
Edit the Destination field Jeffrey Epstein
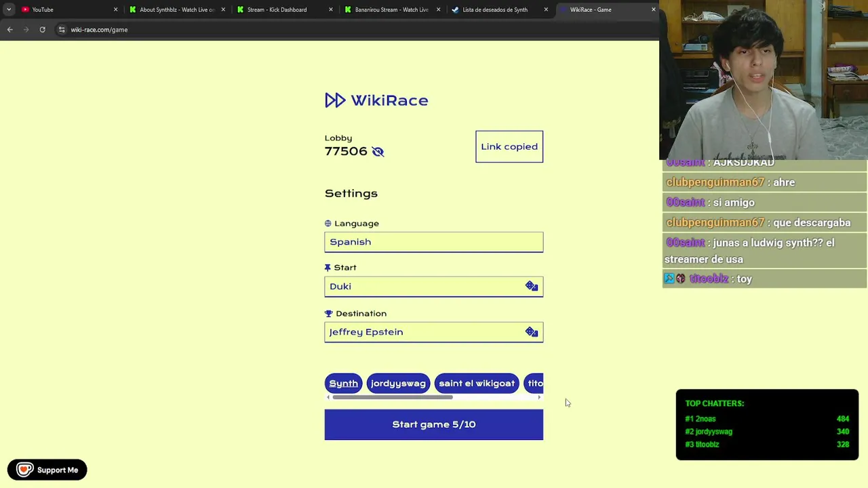click(x=434, y=332)
